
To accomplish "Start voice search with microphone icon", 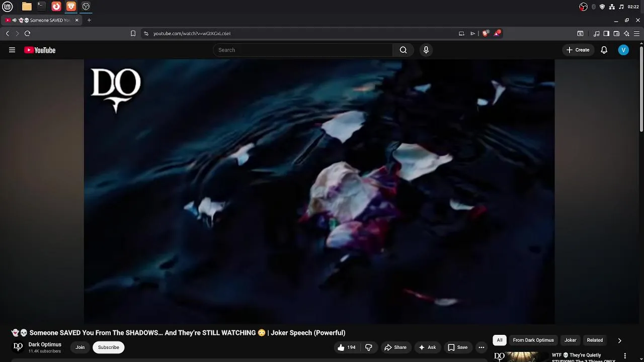I will 426,50.
